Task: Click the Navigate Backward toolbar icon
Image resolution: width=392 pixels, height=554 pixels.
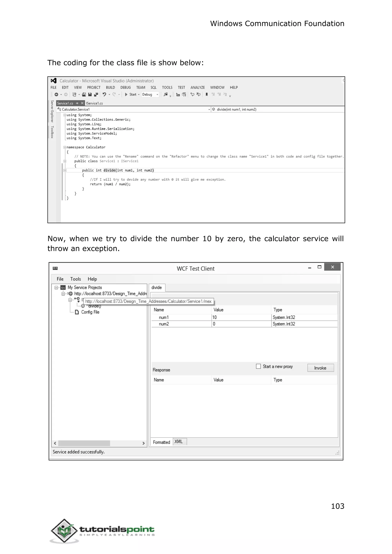Action: pos(56,94)
